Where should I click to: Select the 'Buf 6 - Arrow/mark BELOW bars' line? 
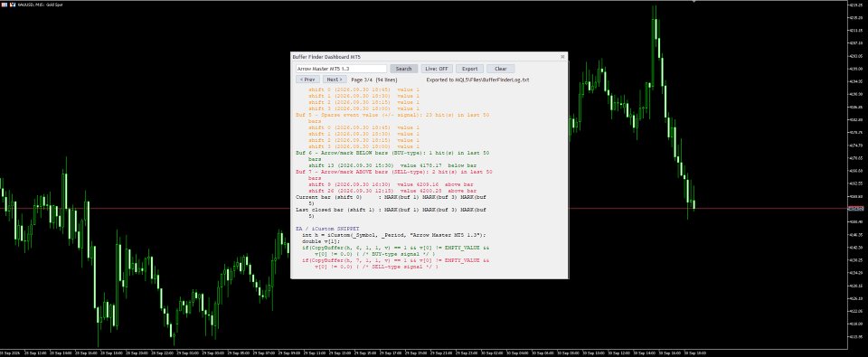coord(393,153)
